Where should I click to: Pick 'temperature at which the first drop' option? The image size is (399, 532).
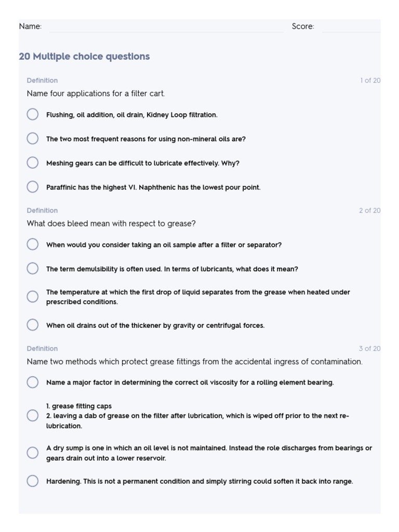[x=33, y=297]
